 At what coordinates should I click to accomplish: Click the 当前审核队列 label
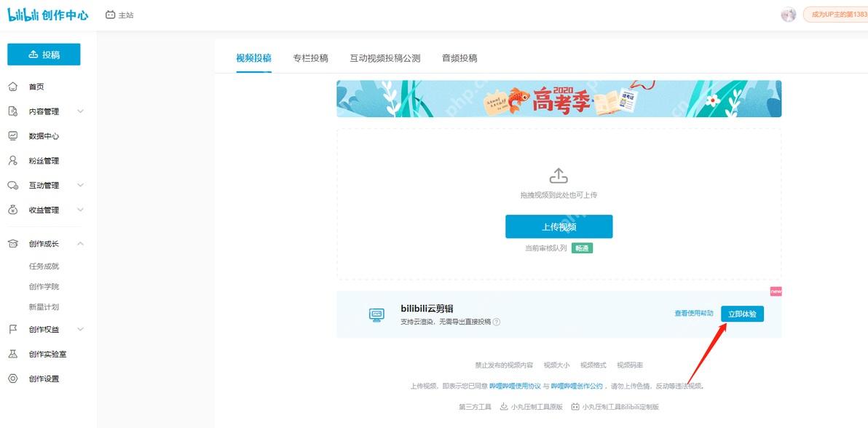[546, 248]
